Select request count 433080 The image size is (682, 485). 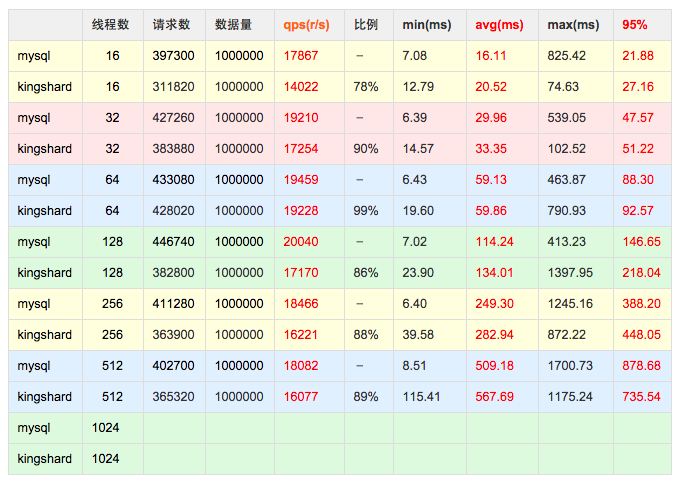(x=173, y=180)
